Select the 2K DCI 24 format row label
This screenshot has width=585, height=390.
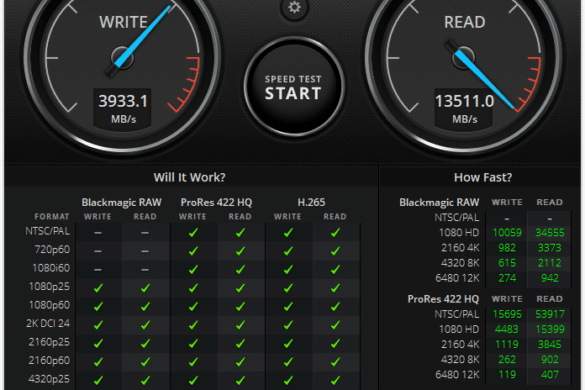pyautogui.click(x=48, y=323)
